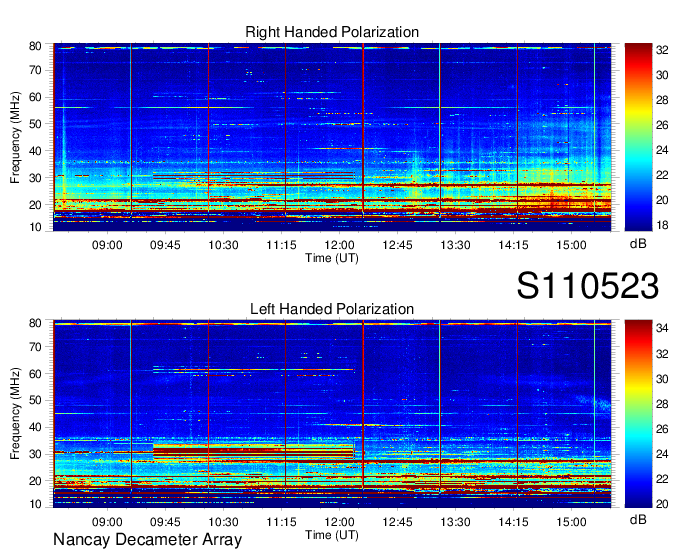Click the 70 MHz tick of Right Handed plot

pyautogui.click(x=35, y=70)
